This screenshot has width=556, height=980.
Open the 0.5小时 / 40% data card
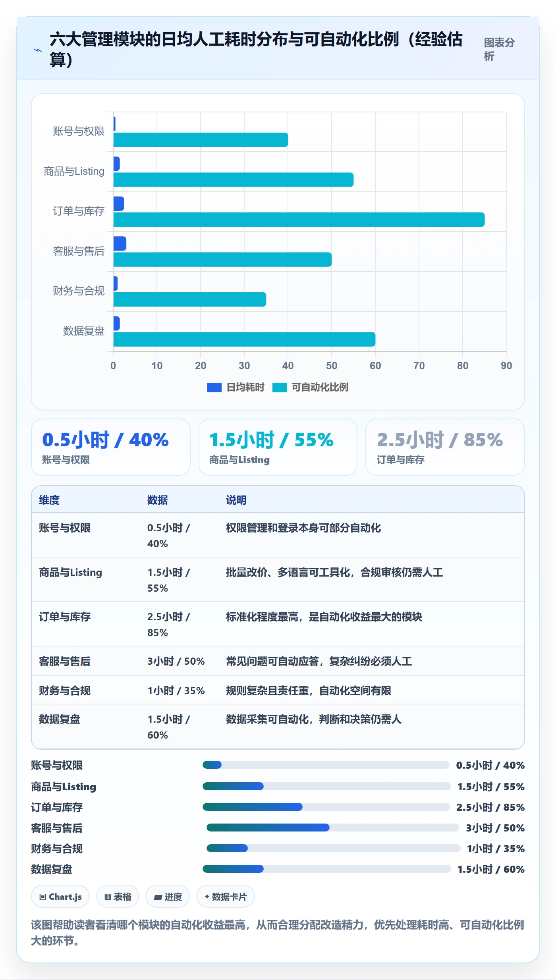point(111,447)
